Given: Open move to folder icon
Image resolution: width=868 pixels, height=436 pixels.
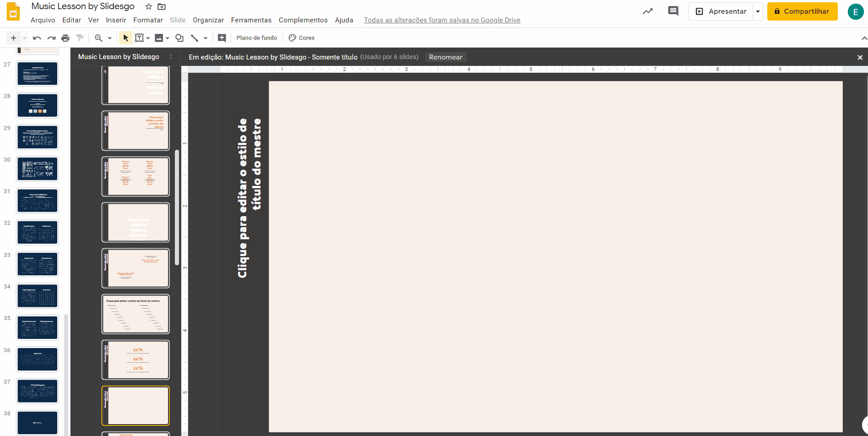Looking at the screenshot, I should point(162,6).
